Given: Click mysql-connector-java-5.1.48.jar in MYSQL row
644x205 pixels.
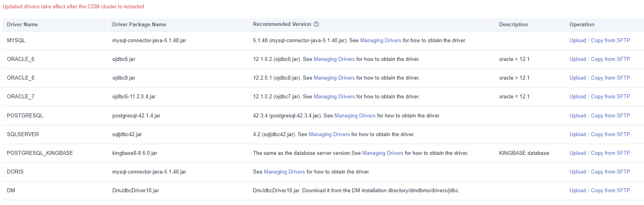Looking at the screenshot, I should [x=149, y=41].
